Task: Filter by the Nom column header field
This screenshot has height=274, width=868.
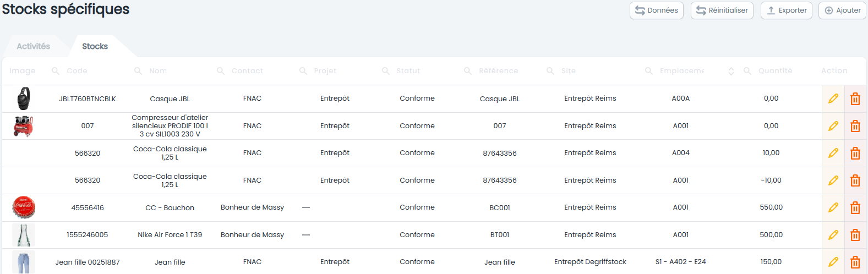Action: coord(174,71)
